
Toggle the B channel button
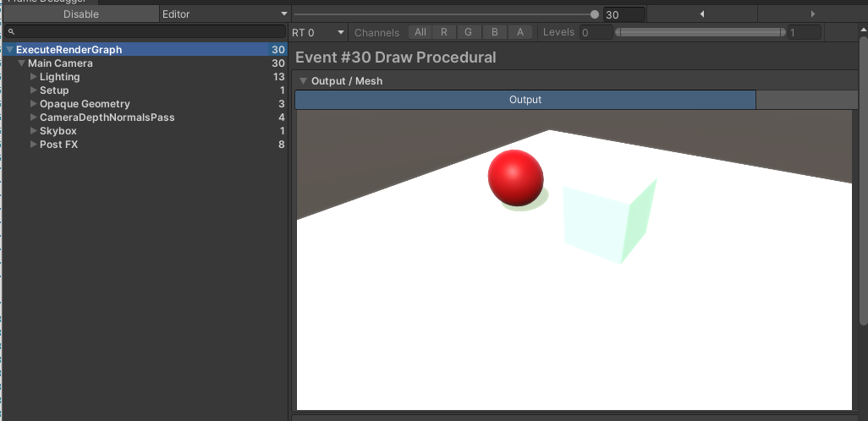point(494,32)
